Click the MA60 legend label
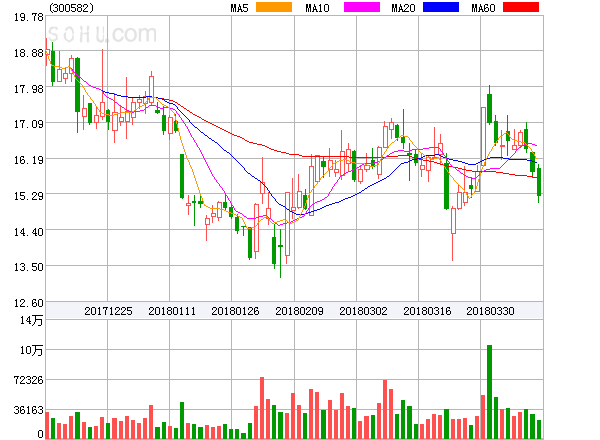This screenshot has height=440, width=600. 483,8
